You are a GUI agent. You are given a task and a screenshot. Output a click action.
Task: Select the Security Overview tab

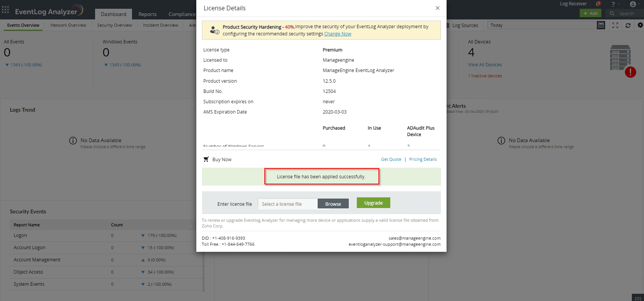pos(114,25)
